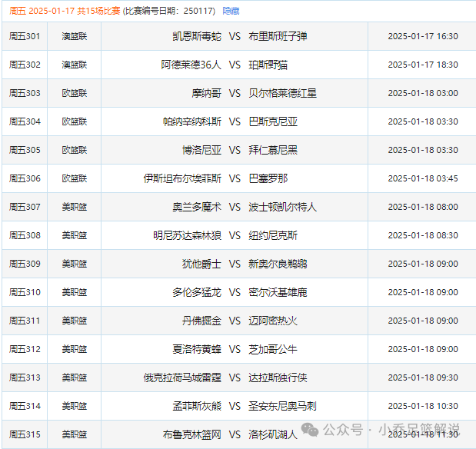Click 波士顿凯尔特人 team name
476x449 pixels.
coord(282,207)
